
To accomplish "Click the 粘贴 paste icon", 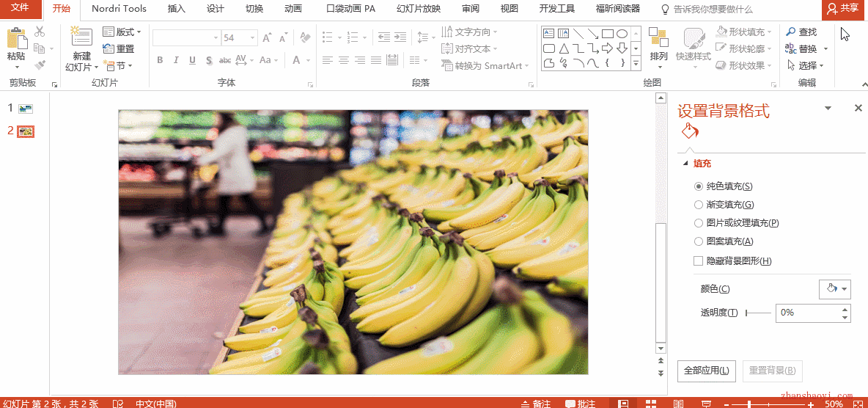I will (x=16, y=39).
